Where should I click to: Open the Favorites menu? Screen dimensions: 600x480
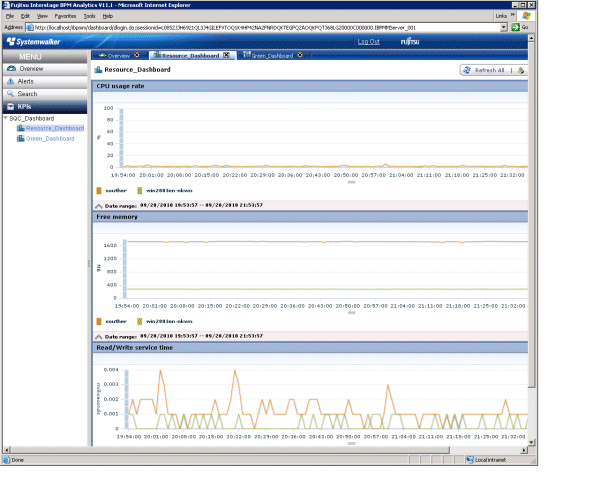pyautogui.click(x=65, y=17)
